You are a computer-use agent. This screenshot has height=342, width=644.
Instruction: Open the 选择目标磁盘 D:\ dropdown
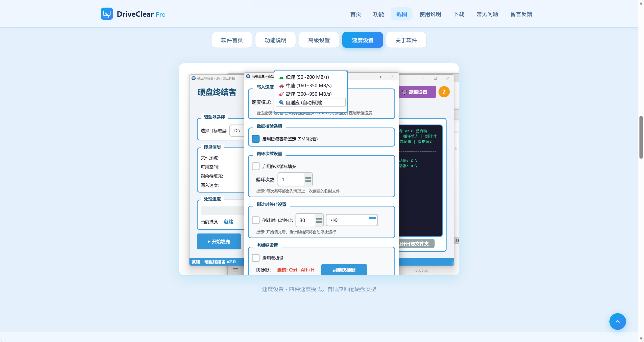tap(237, 131)
